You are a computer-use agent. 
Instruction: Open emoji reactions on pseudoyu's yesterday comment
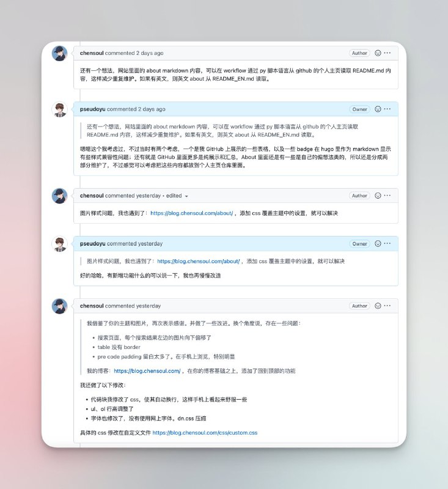378,244
